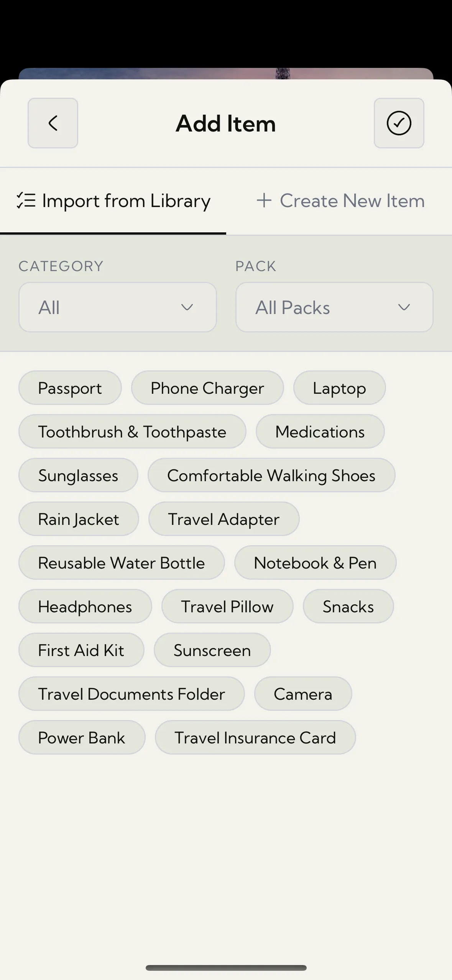Choose the Medications chip
The height and width of the screenshot is (980, 452).
[320, 432]
